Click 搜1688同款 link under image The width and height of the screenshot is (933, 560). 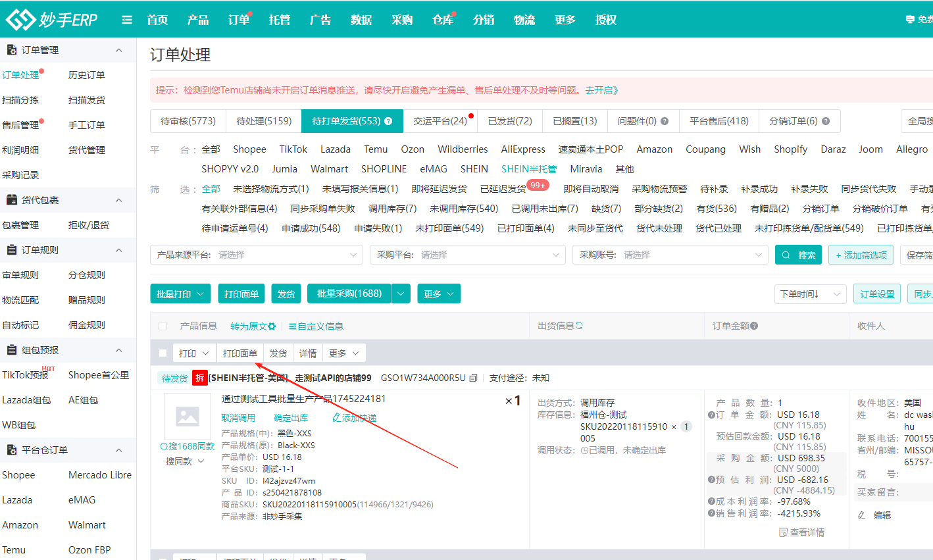point(188,446)
